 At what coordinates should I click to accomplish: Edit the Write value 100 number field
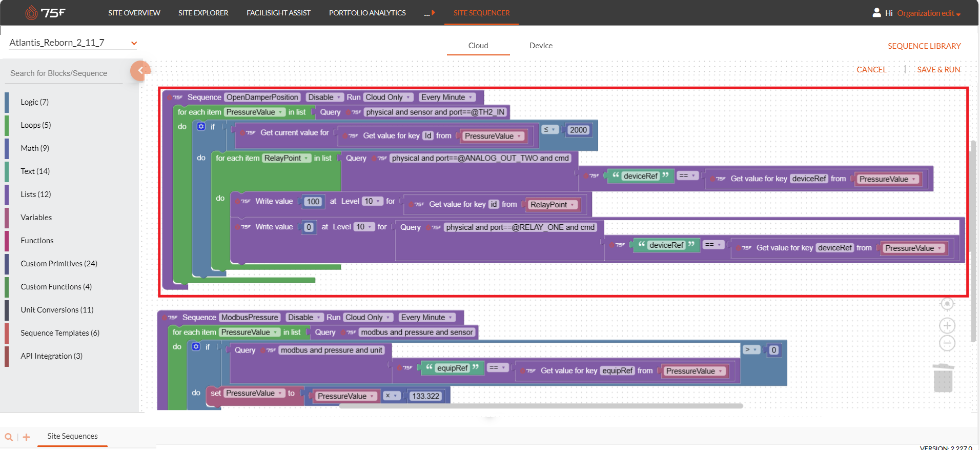[313, 202]
